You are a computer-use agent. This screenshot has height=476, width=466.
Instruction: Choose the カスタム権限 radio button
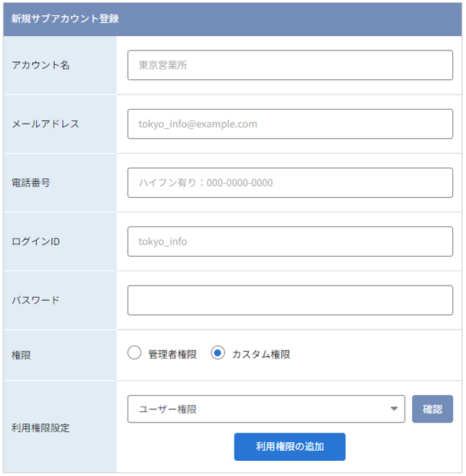tap(218, 353)
